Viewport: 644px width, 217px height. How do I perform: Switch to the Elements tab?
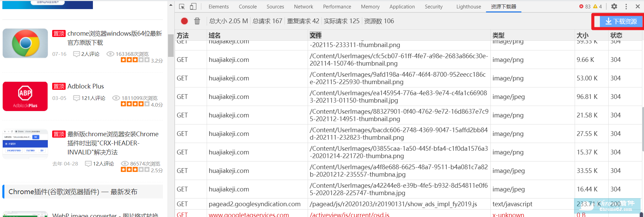tap(218, 6)
